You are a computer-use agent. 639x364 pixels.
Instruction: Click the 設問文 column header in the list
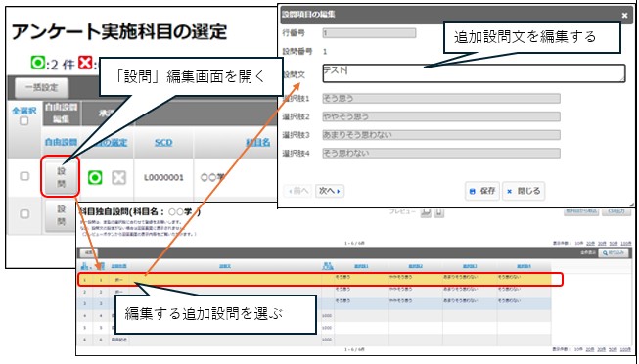pos(225,266)
